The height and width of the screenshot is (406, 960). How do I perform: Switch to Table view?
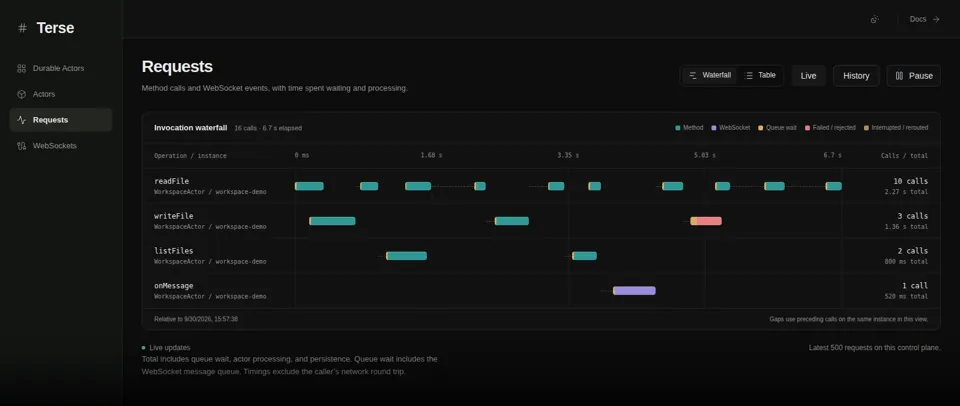(x=760, y=75)
